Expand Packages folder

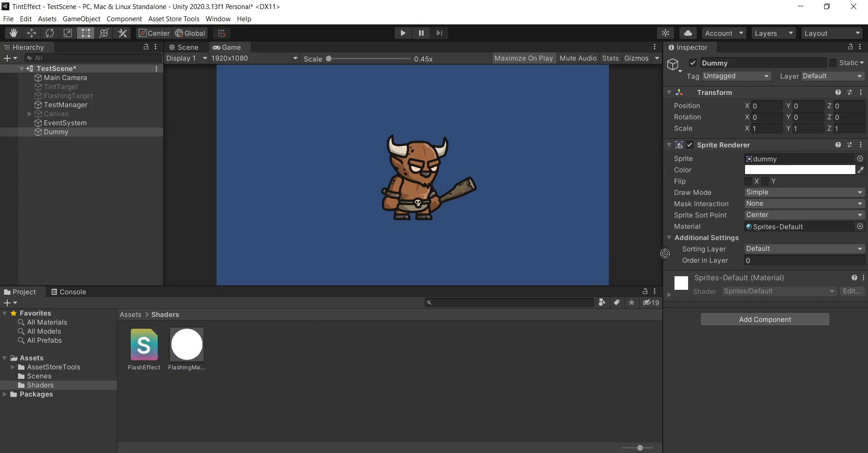tap(5, 394)
